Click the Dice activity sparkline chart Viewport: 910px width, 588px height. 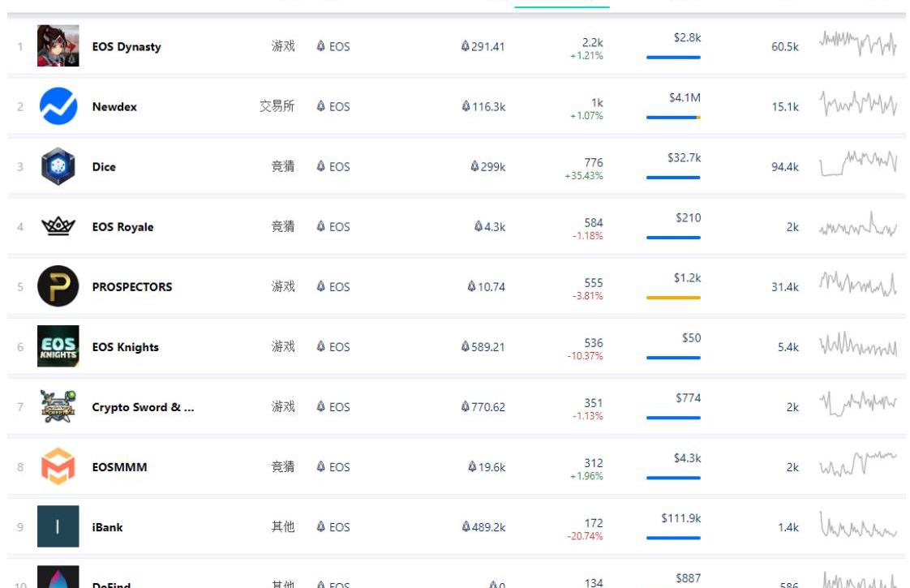858,163
